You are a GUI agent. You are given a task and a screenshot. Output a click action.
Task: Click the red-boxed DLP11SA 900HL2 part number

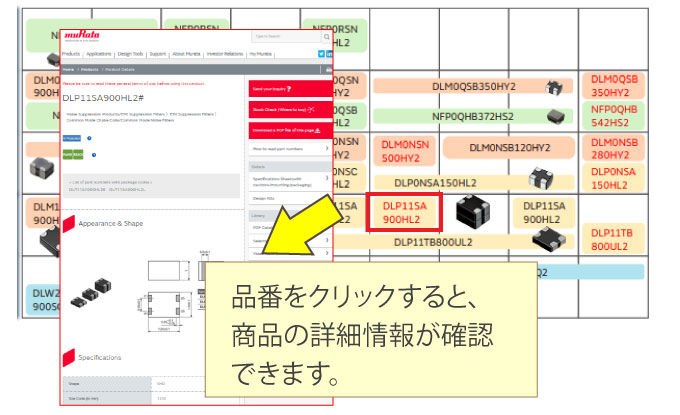(402, 212)
